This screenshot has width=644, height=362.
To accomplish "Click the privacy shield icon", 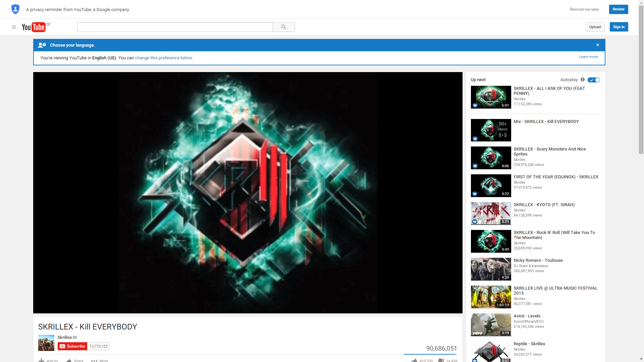I will tap(15, 9).
